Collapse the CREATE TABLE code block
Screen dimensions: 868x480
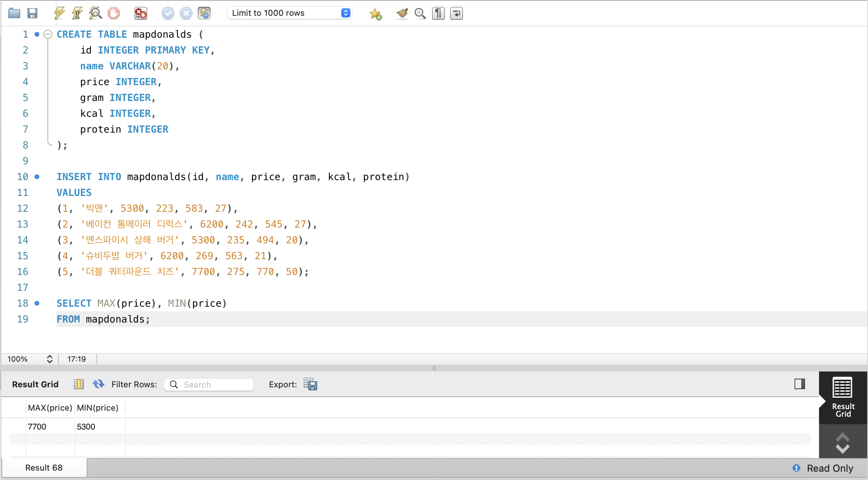point(48,34)
